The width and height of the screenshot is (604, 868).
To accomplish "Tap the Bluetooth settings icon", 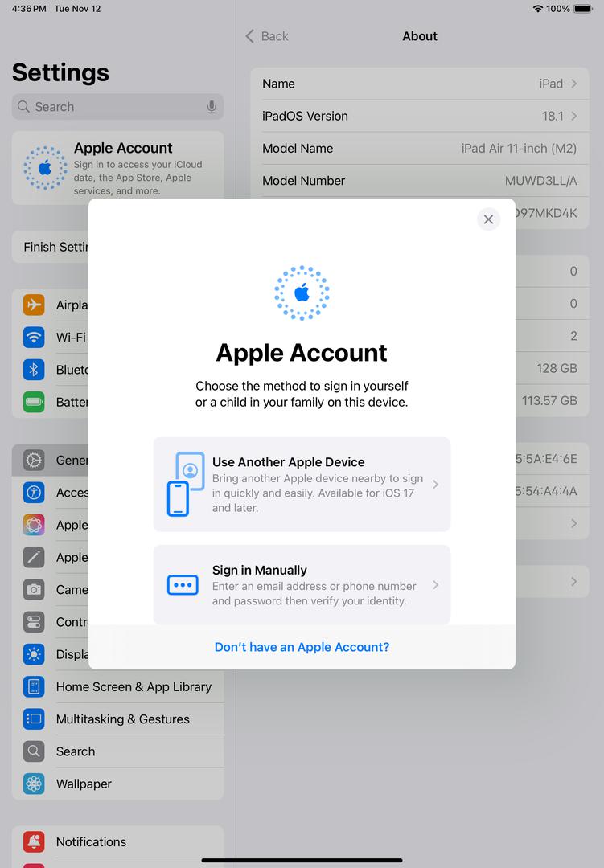I will tap(34, 369).
